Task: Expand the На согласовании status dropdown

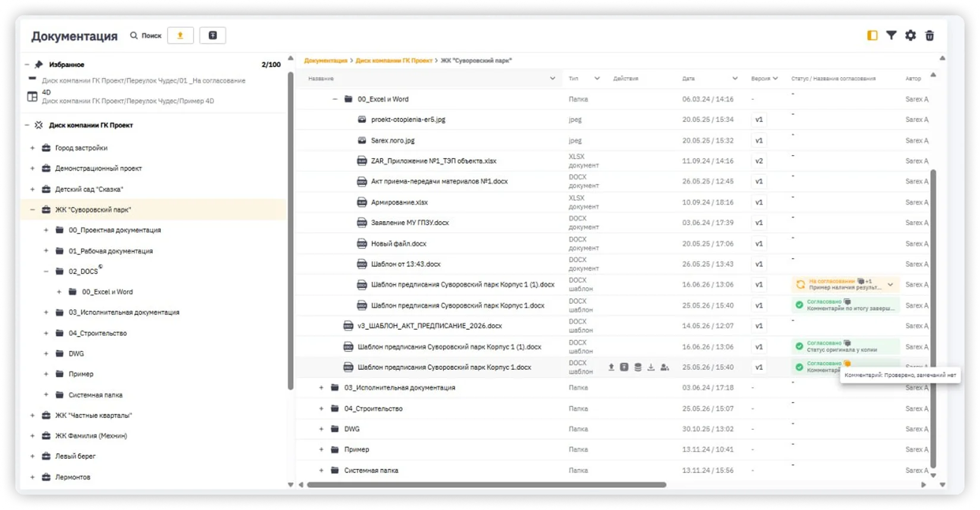Action: pos(890,285)
